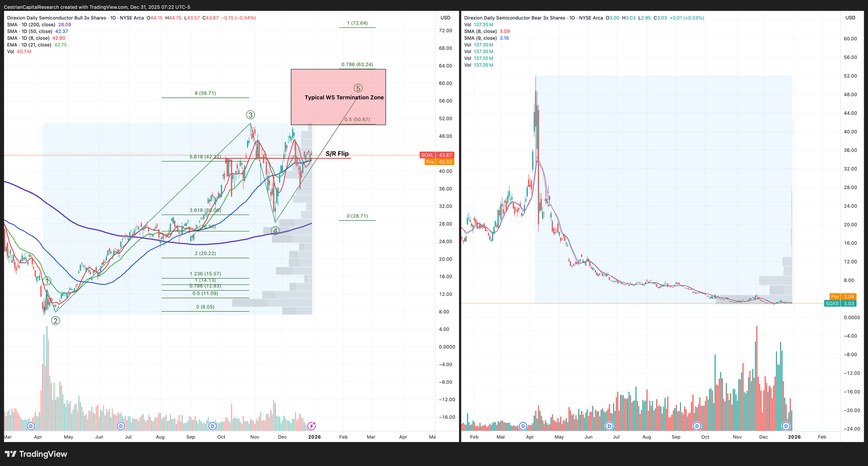Click the circled wave 2 marker

point(56,321)
